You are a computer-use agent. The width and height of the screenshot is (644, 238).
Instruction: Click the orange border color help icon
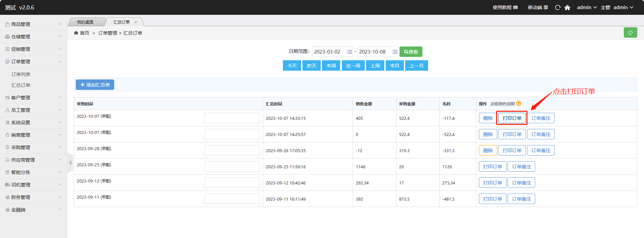tap(519, 104)
